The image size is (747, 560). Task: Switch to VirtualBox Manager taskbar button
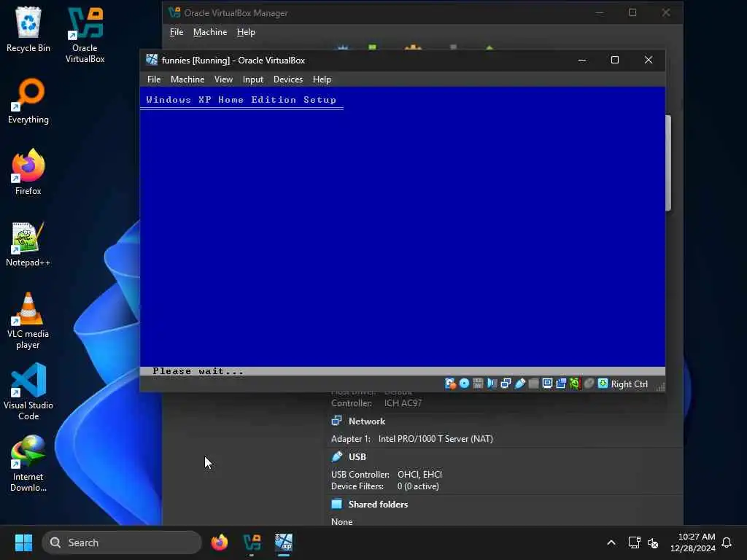252,542
